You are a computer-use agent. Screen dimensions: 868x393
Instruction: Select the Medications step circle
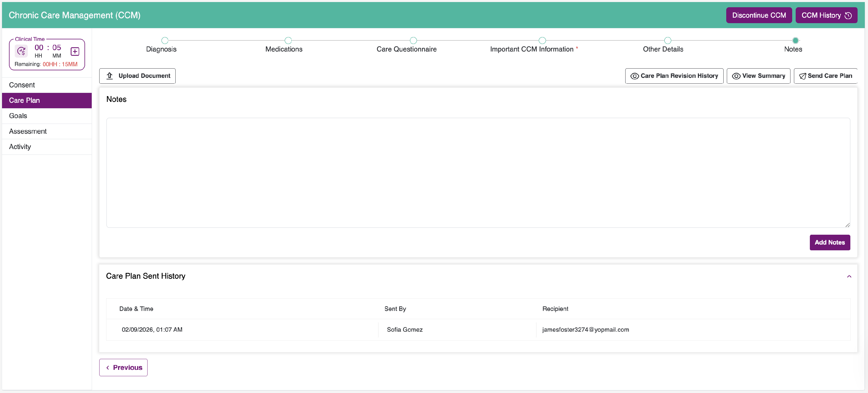tap(288, 41)
